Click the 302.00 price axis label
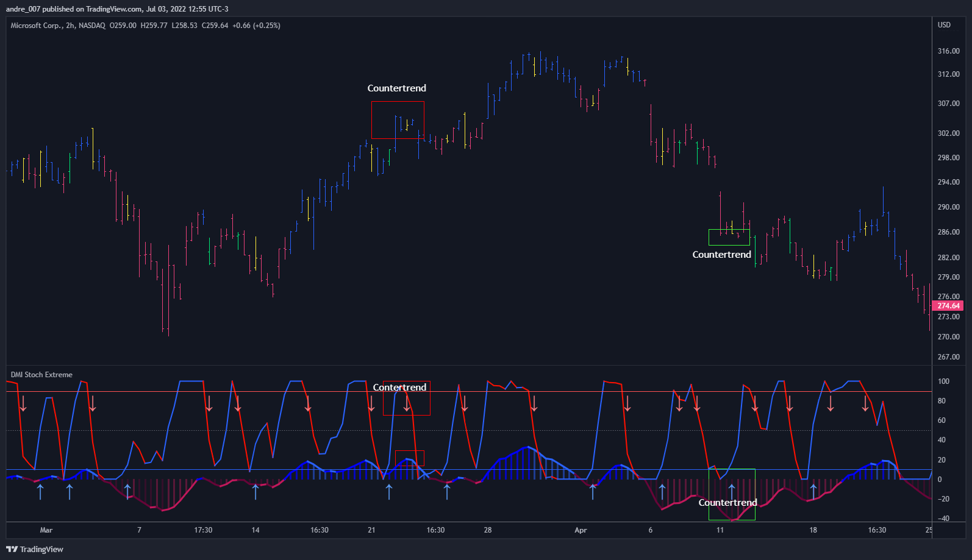The width and height of the screenshot is (972, 560). click(x=948, y=133)
